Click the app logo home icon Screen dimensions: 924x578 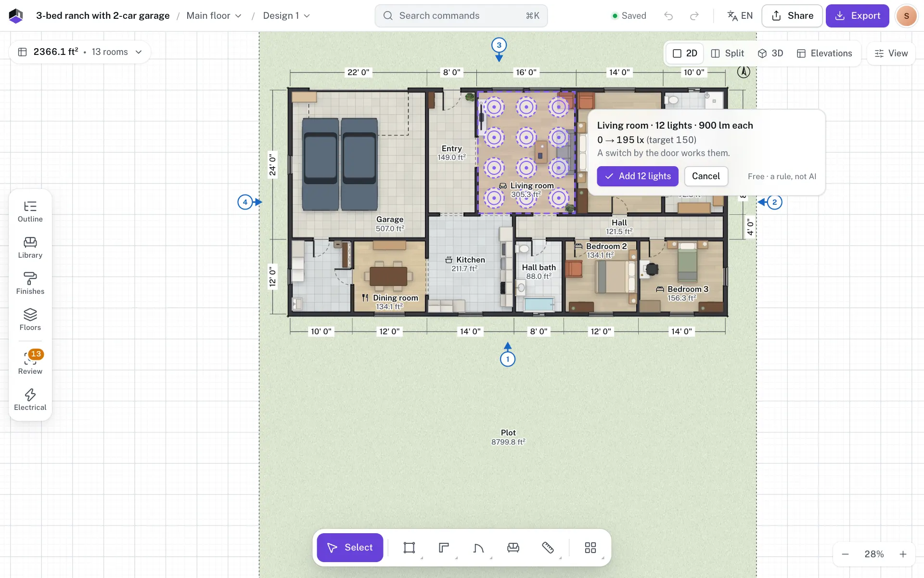click(x=16, y=16)
